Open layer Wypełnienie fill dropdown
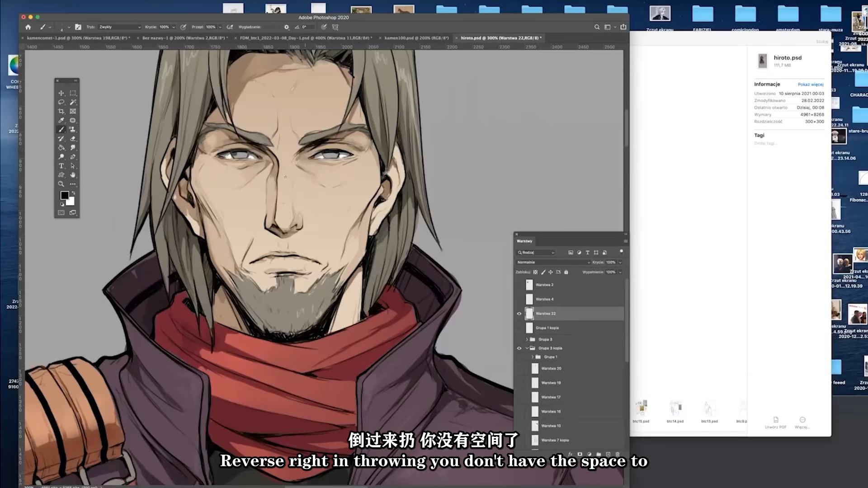This screenshot has height=488, width=868. 620,272
